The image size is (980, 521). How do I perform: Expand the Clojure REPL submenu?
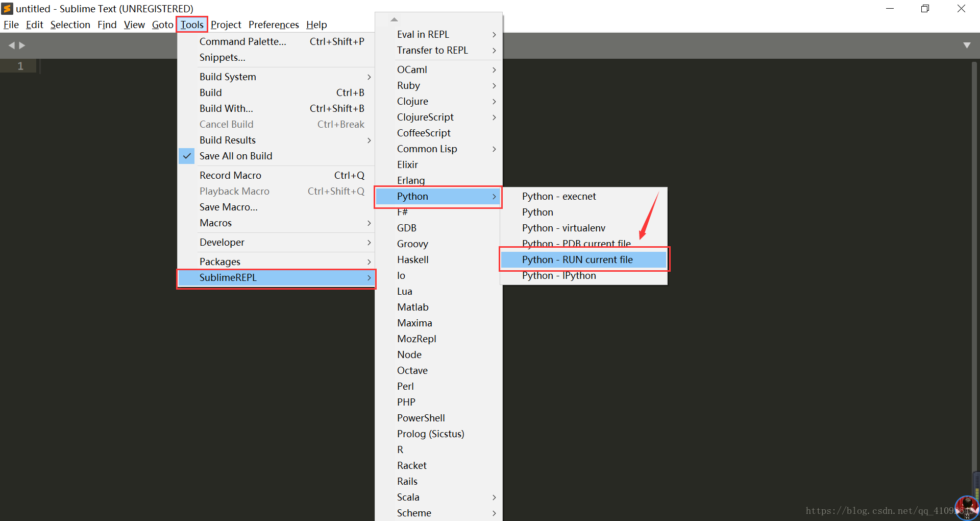coord(438,101)
